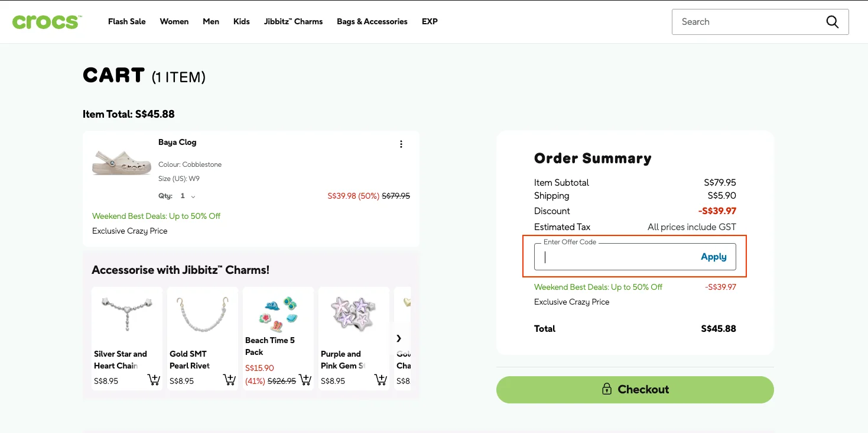Click the Item Total S$45.88 text

point(129,114)
